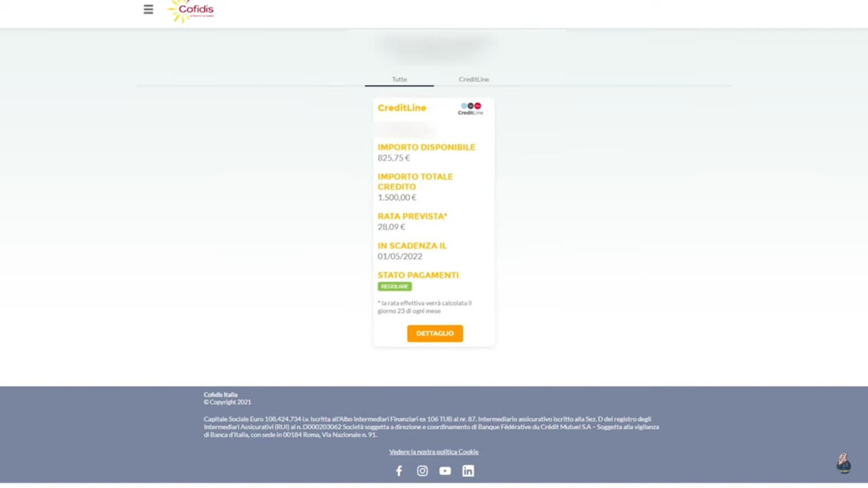This screenshot has height=488, width=868.
Task: Open the hamburger navigation menu
Action: coord(148,9)
